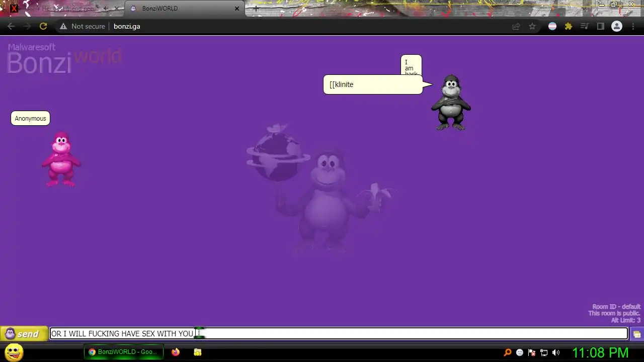Switch to the BonziWORLD browser tab
This screenshot has width=644, height=362.
pyautogui.click(x=184, y=9)
